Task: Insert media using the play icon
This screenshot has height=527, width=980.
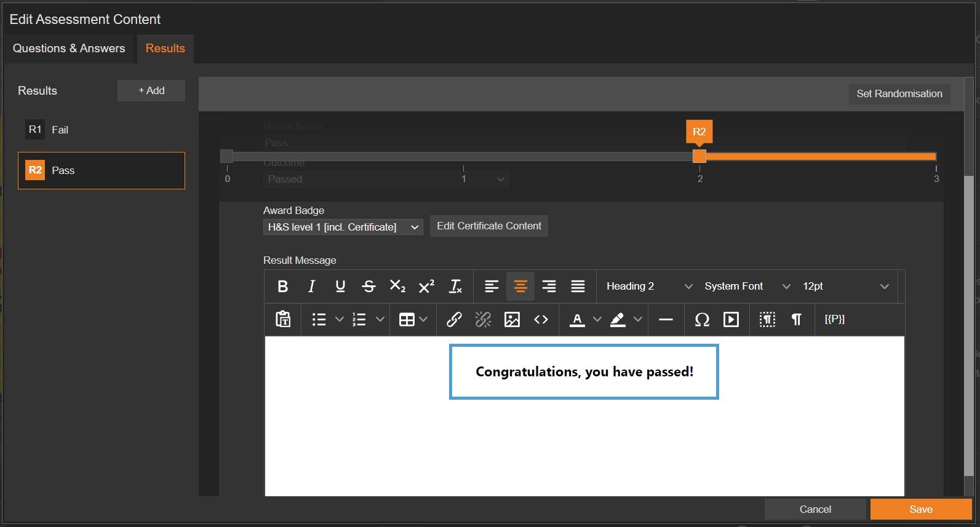Action: 731,320
